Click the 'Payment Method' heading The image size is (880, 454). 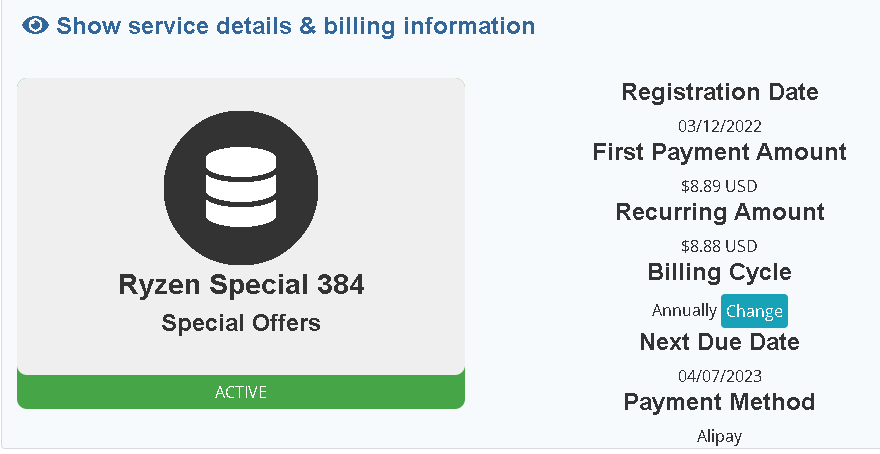[x=720, y=402]
